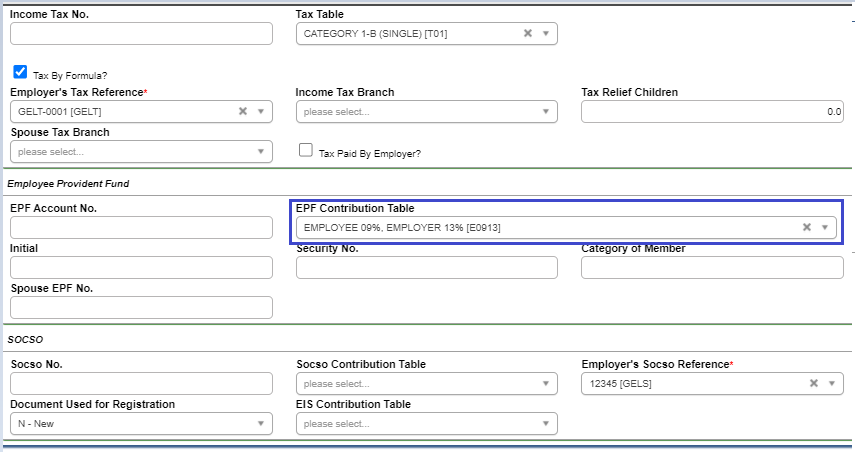Open the Tax Table dropdown
855x452 pixels.
545,33
